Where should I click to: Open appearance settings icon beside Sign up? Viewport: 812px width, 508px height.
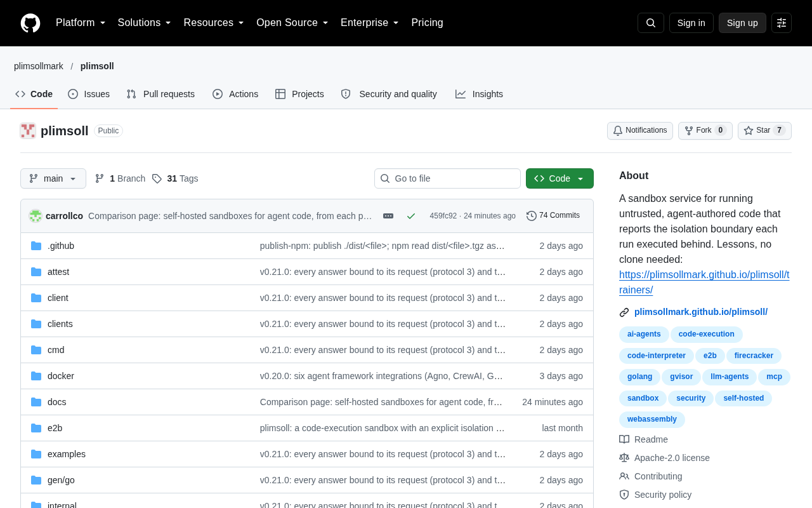point(782,23)
